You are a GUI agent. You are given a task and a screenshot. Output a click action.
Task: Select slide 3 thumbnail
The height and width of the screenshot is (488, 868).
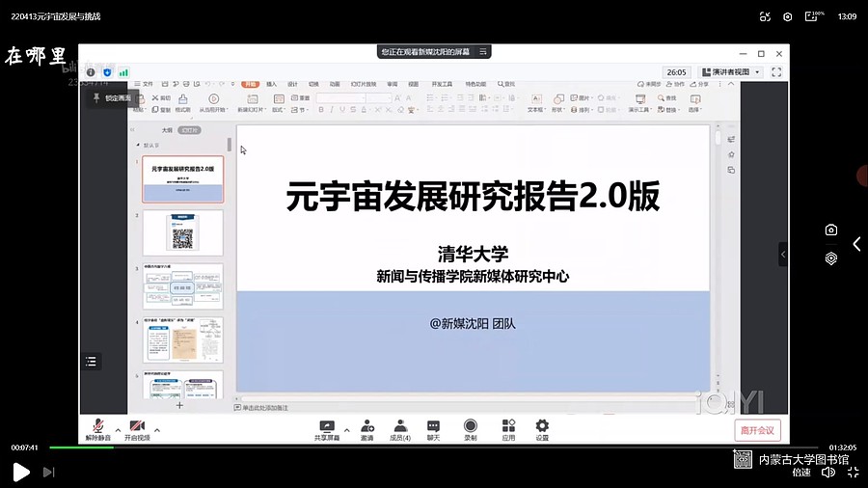point(182,286)
